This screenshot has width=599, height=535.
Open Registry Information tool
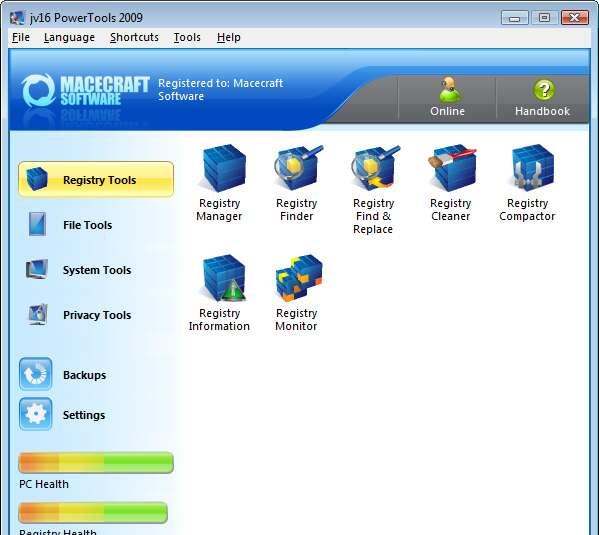coord(220,293)
